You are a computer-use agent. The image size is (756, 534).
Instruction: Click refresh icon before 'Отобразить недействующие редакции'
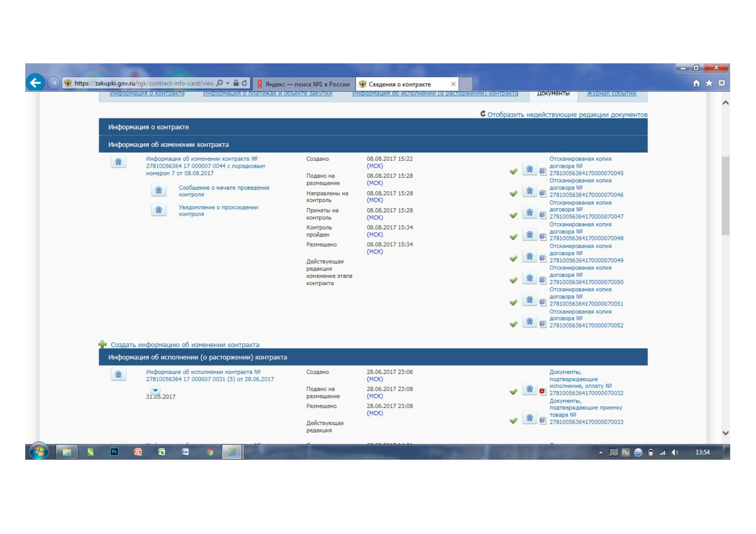click(x=483, y=114)
